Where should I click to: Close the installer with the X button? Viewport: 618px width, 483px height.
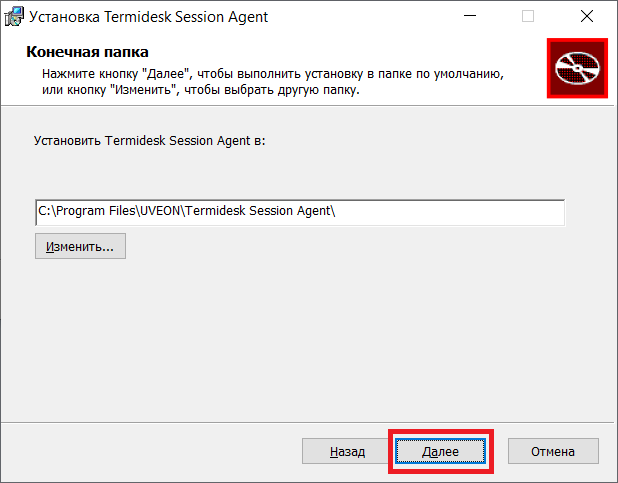[x=586, y=17]
